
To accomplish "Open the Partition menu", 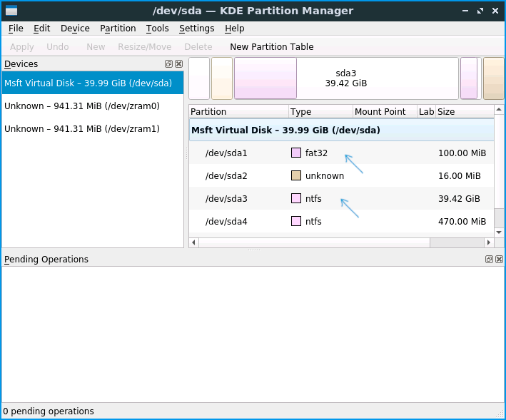I will pyautogui.click(x=118, y=29).
